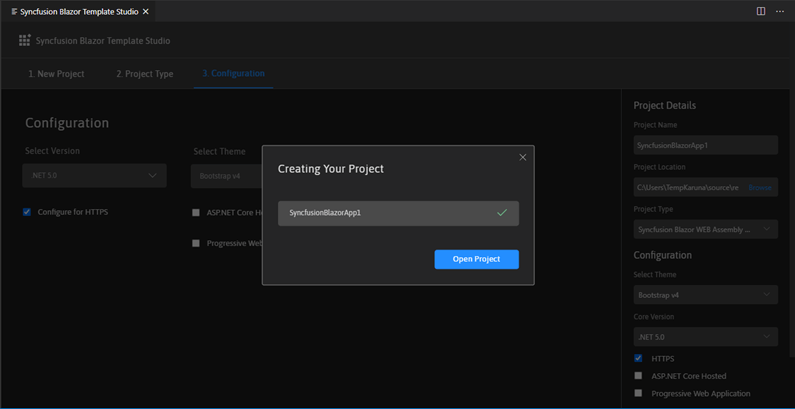Image resolution: width=795 pixels, height=409 pixels.
Task: Switch to the 2. Project Type tab
Action: [x=144, y=74]
